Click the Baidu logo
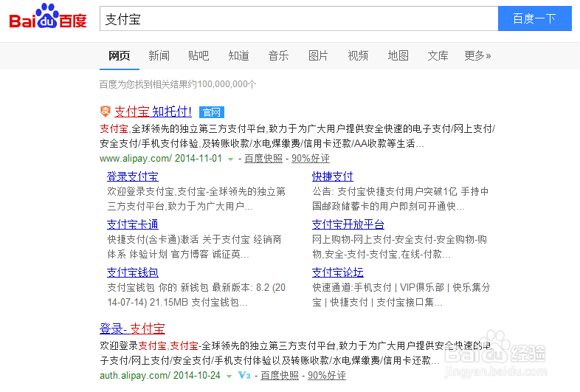 [48, 16]
